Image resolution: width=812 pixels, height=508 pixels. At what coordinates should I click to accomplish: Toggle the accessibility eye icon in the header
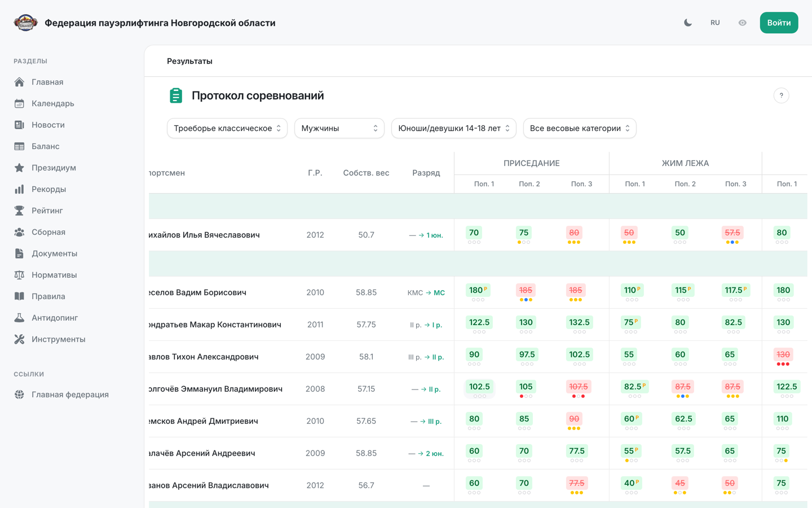tap(742, 23)
